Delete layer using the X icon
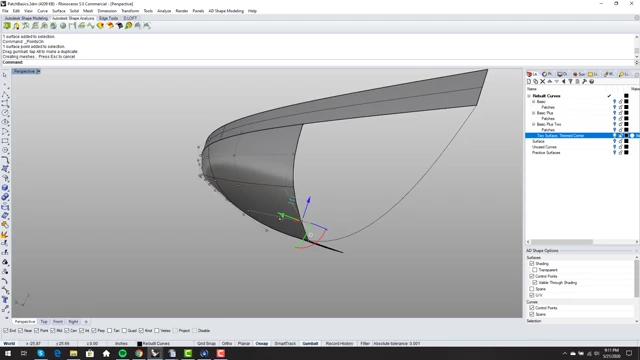 tap(542, 82)
